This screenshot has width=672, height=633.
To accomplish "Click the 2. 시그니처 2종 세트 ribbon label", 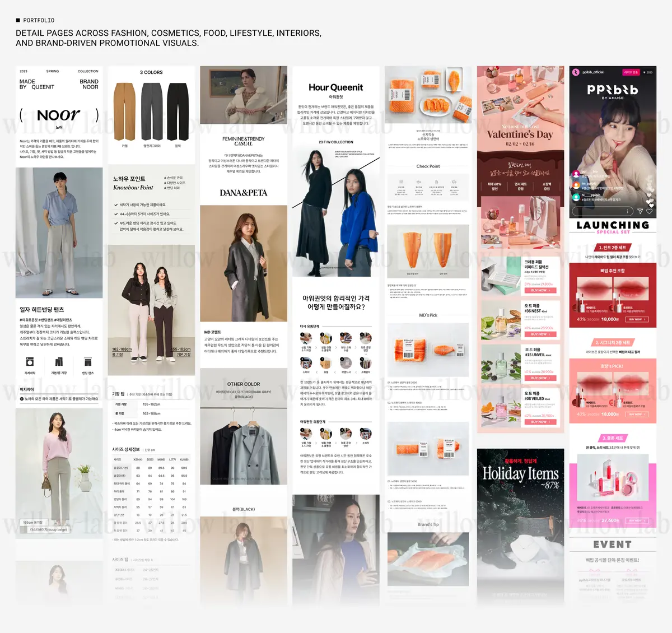I will 613,342.
